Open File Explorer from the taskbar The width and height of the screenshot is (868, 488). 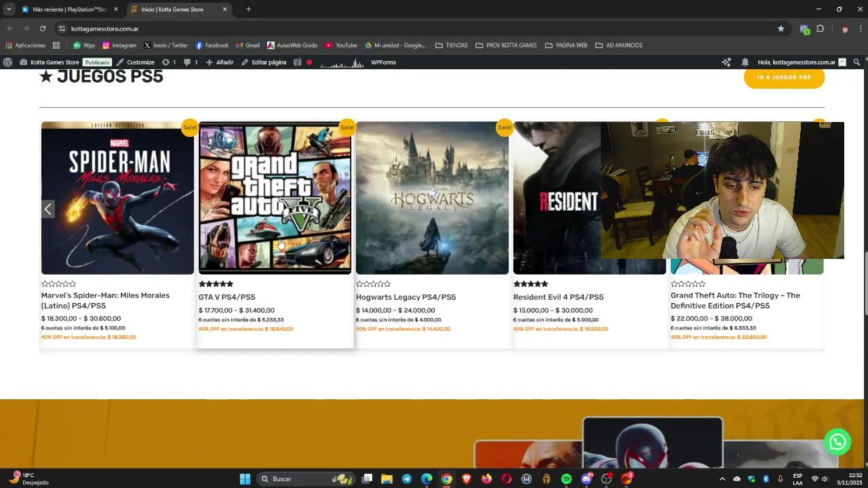tap(387, 479)
